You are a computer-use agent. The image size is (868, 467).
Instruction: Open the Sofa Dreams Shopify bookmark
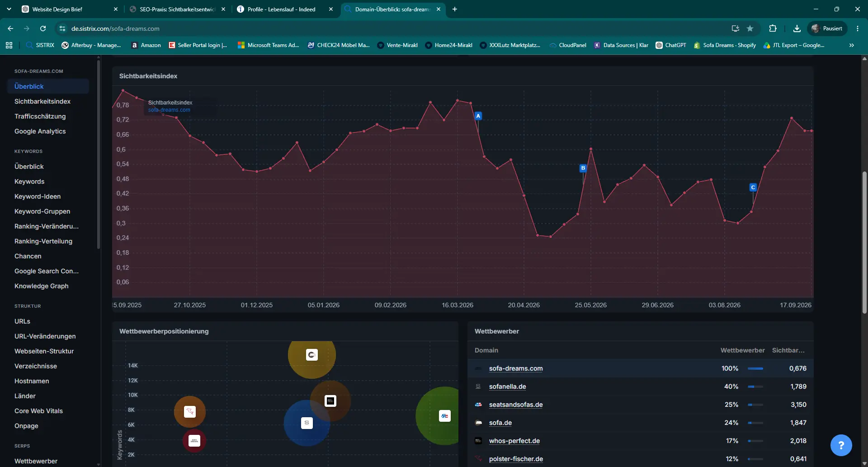click(725, 45)
